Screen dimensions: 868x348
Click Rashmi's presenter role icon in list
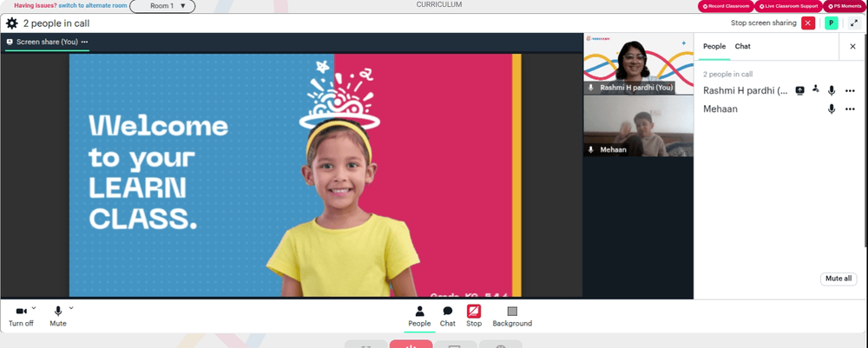coord(815,89)
